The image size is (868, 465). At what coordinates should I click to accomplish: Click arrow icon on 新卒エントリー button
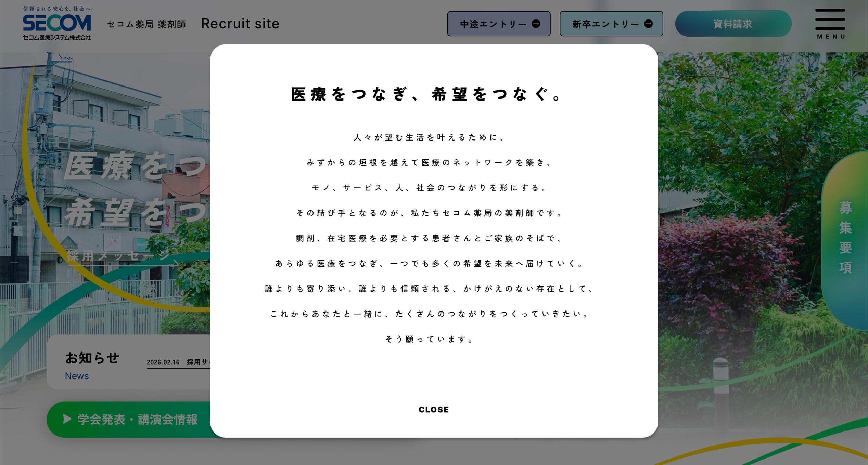pos(648,24)
